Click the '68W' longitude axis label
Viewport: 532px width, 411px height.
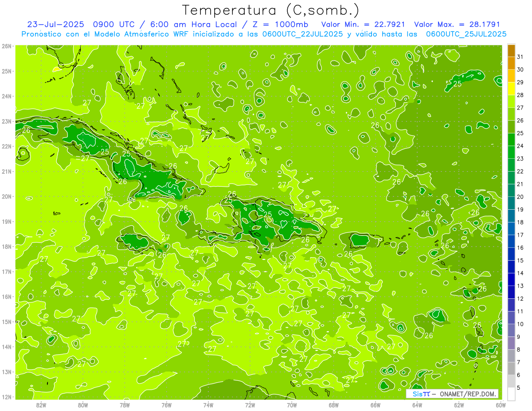[x=334, y=405]
